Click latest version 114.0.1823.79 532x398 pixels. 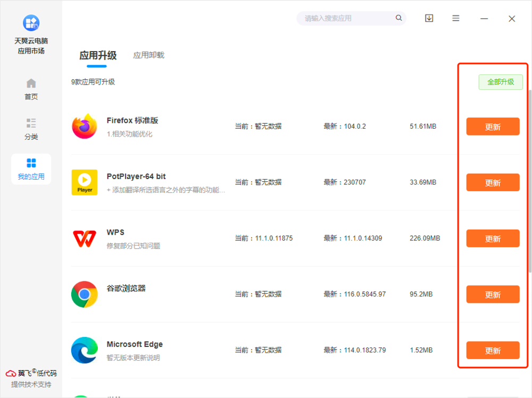coord(365,350)
